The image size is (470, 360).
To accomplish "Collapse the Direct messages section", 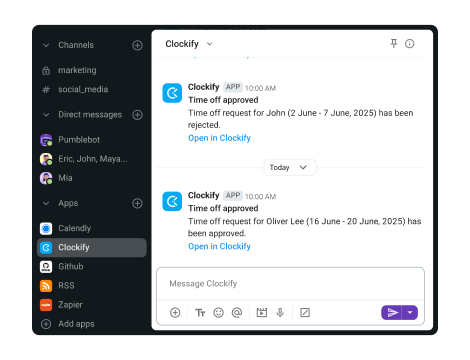I will tap(46, 115).
